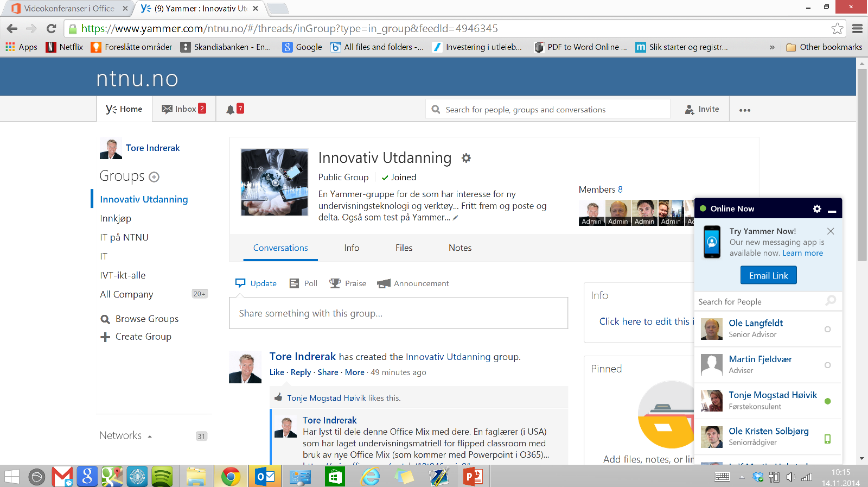Image resolution: width=868 pixels, height=487 pixels.
Task: Click the pencil edit description icon
Action: [x=456, y=218]
